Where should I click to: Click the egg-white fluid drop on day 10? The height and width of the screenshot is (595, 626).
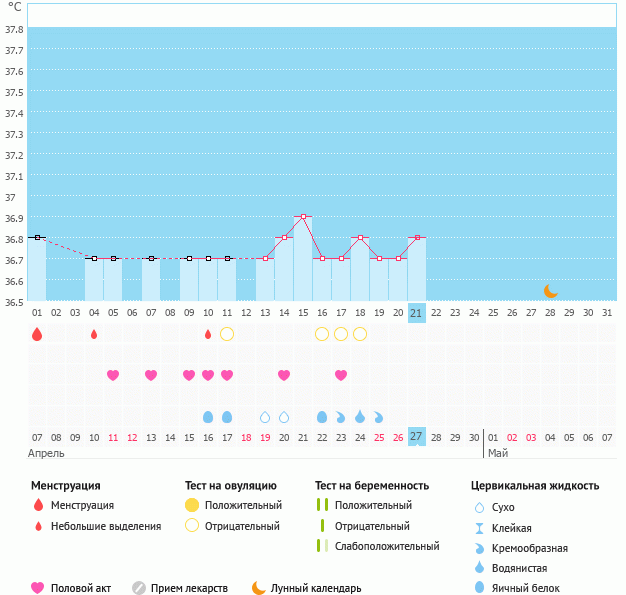(x=208, y=416)
